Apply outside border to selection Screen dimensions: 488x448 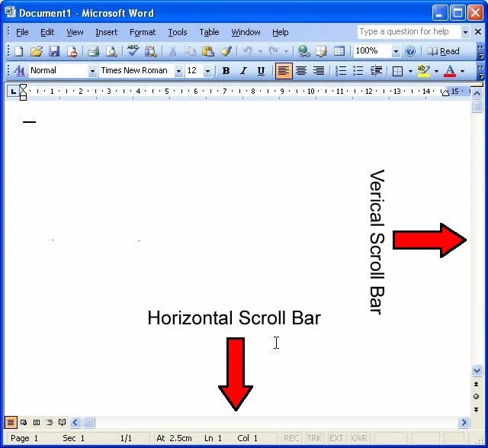pos(398,71)
